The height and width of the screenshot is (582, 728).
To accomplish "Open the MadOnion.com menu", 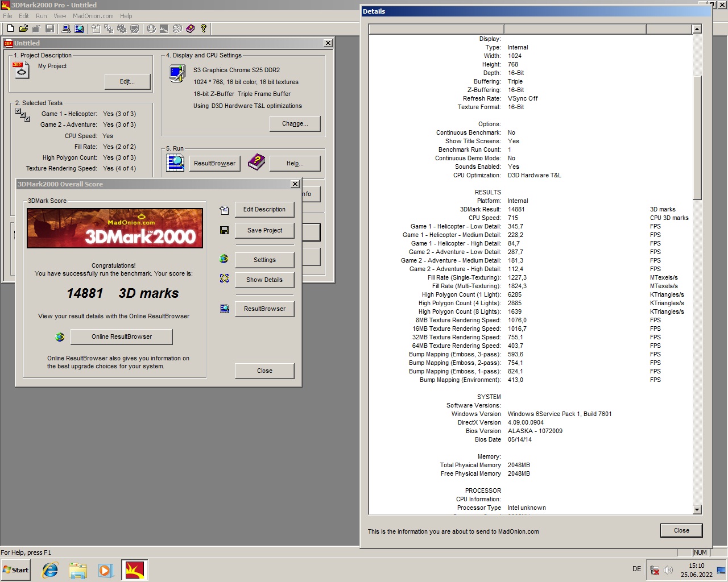I will point(93,16).
